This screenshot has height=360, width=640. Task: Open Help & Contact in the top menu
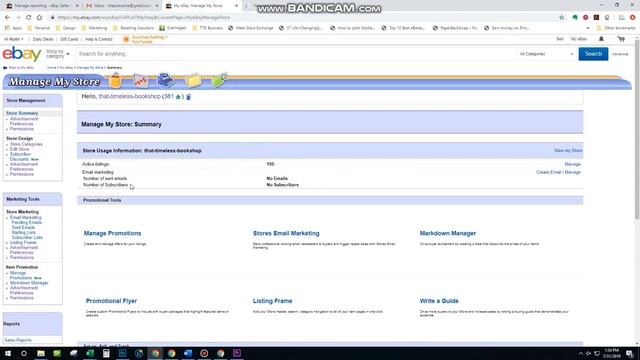click(x=98, y=39)
